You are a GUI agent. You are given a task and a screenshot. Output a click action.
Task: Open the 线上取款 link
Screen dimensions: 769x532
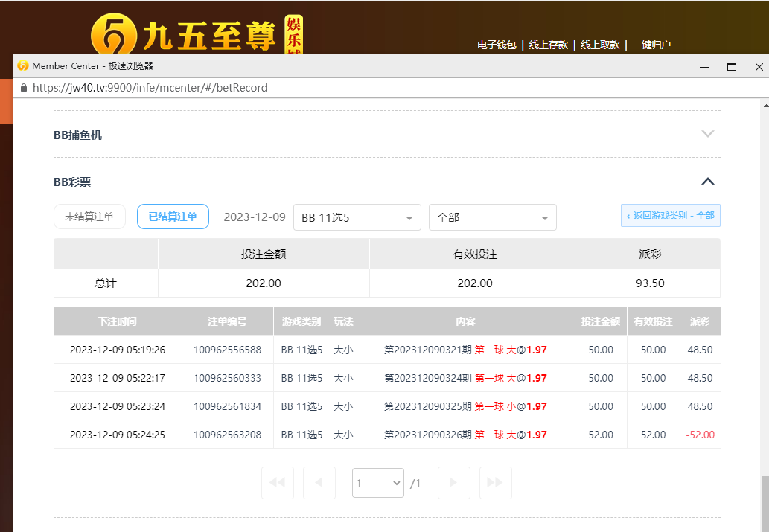(600, 45)
